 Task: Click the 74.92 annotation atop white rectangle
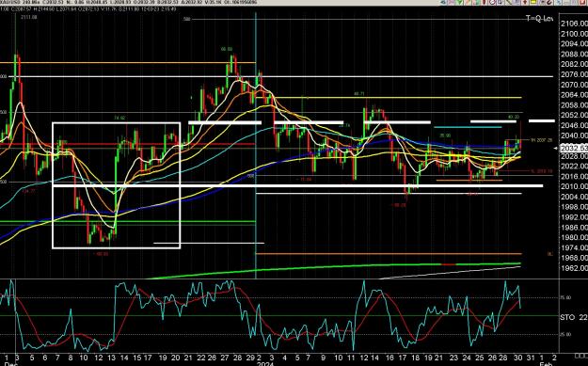(x=119, y=118)
